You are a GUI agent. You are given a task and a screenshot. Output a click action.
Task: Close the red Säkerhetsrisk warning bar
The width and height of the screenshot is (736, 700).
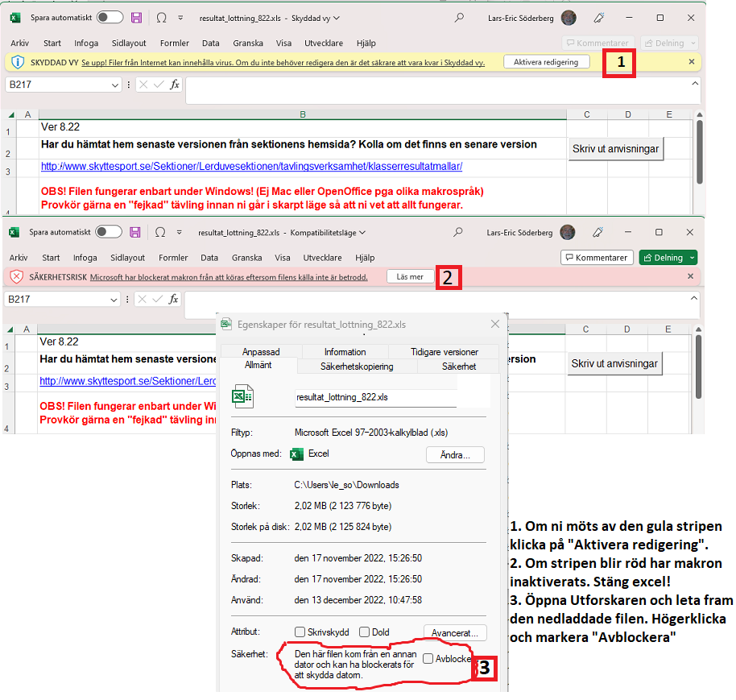(690, 276)
